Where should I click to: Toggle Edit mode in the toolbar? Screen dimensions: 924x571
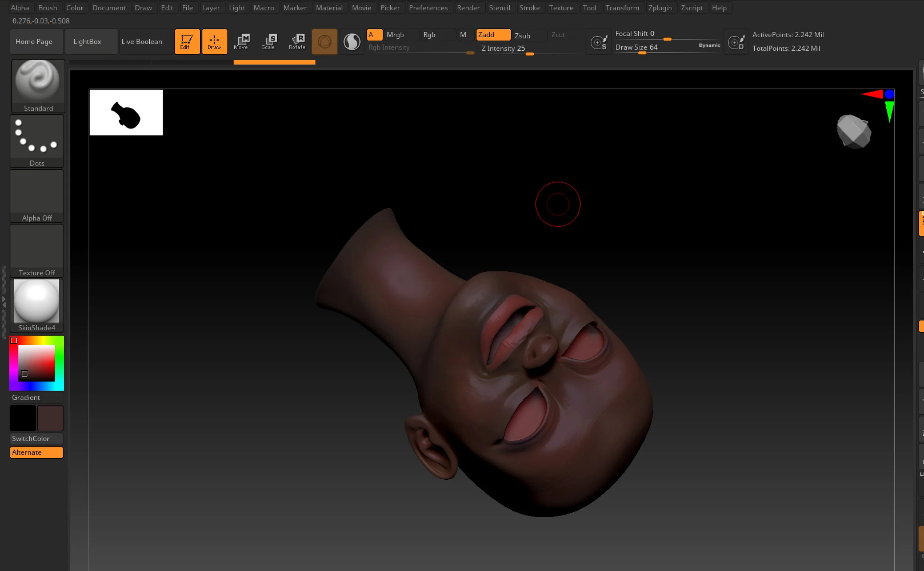coord(187,41)
